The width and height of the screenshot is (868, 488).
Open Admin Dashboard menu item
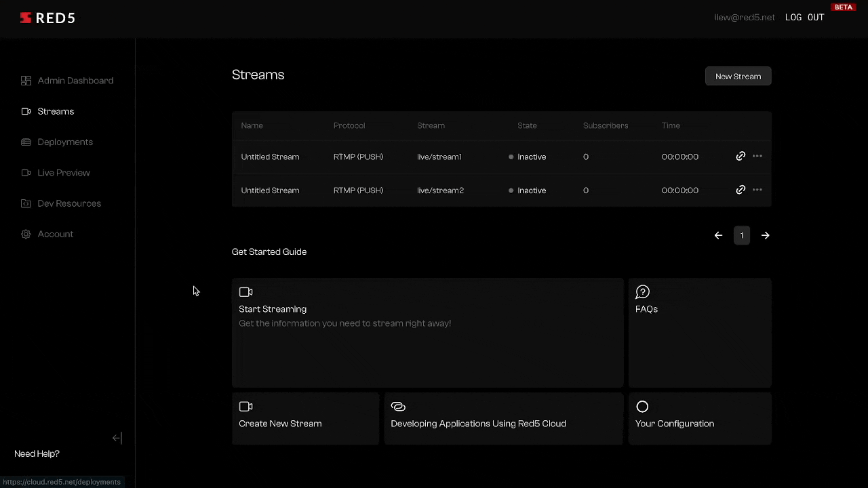click(x=67, y=81)
